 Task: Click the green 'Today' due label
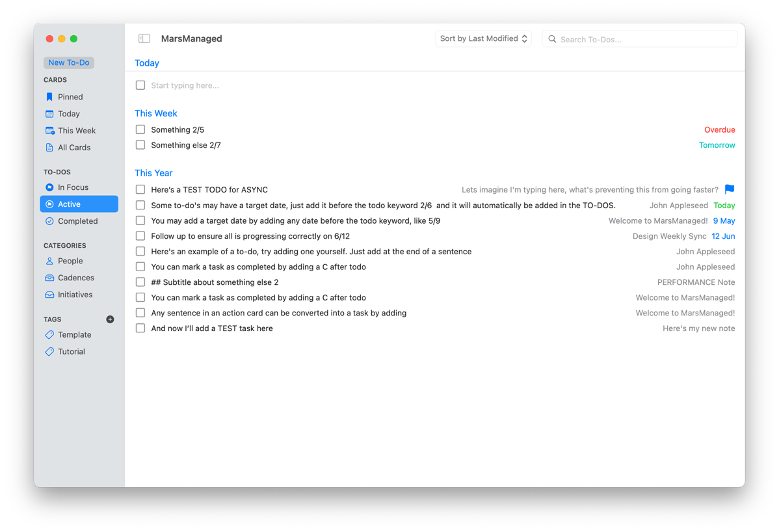(724, 205)
